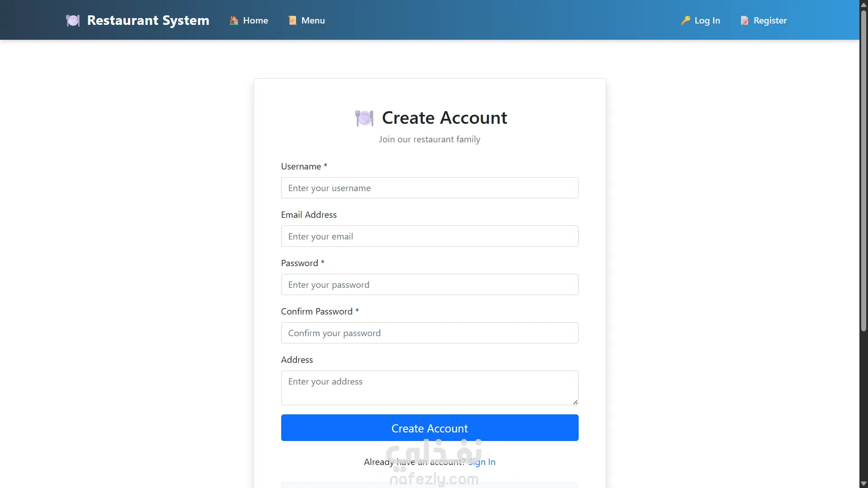
Task: Click the Restaurant System brand title
Action: (148, 21)
